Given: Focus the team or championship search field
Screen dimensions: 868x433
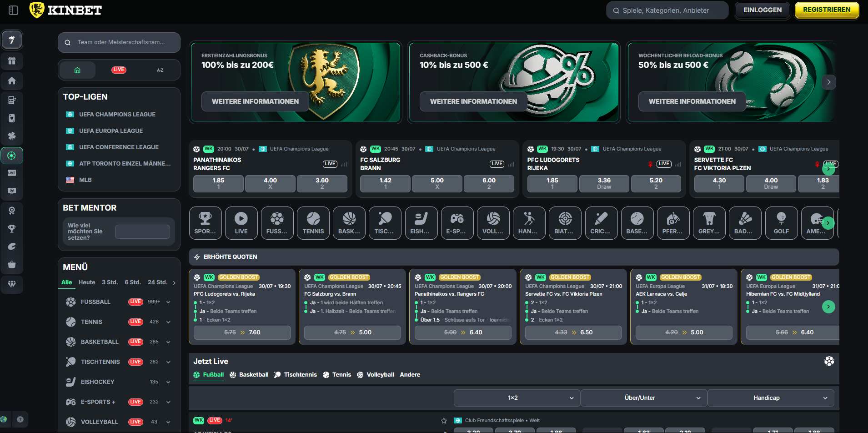Looking at the screenshot, I should (x=119, y=42).
